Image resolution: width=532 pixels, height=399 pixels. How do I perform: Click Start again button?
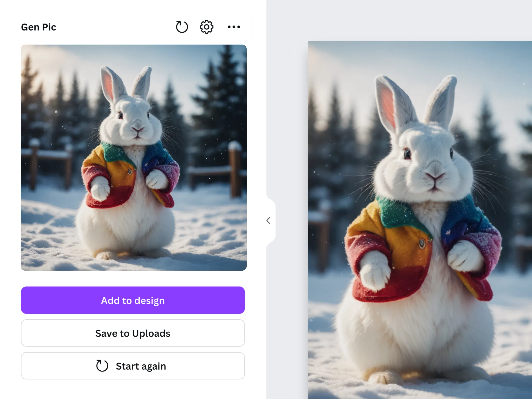pos(133,366)
